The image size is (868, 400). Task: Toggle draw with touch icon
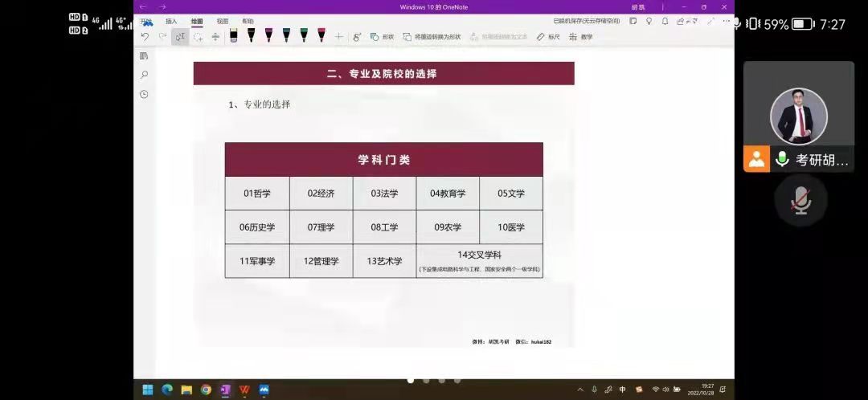coord(357,36)
